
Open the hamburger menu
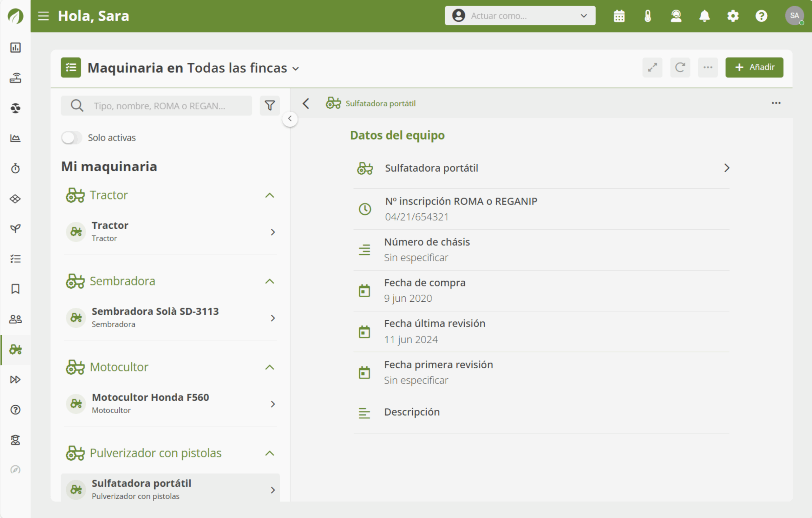point(43,16)
